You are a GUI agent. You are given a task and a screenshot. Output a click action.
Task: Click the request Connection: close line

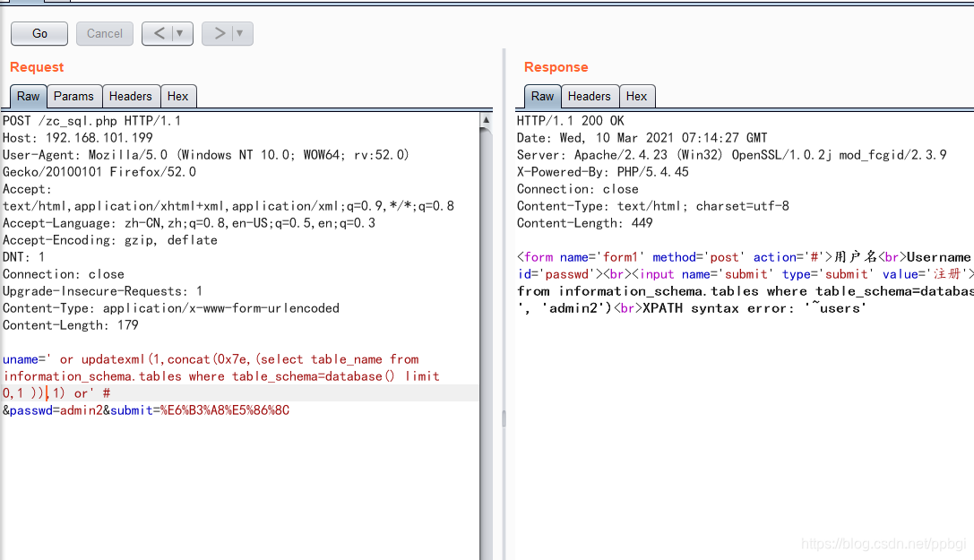64,274
